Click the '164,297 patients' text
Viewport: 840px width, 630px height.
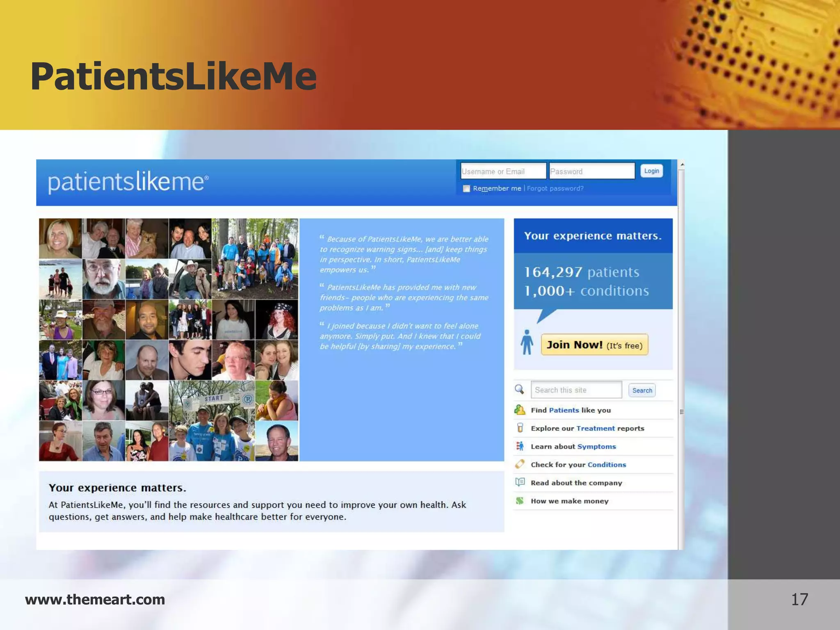tap(582, 272)
